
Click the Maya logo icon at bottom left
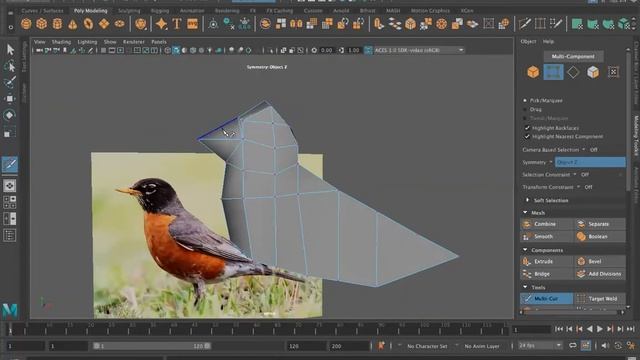pyautogui.click(x=10, y=311)
